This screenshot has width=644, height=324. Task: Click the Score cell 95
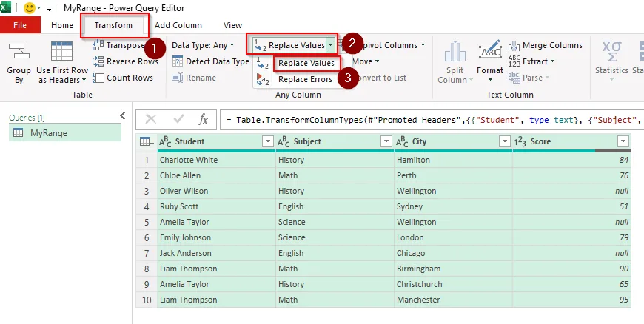coord(571,300)
